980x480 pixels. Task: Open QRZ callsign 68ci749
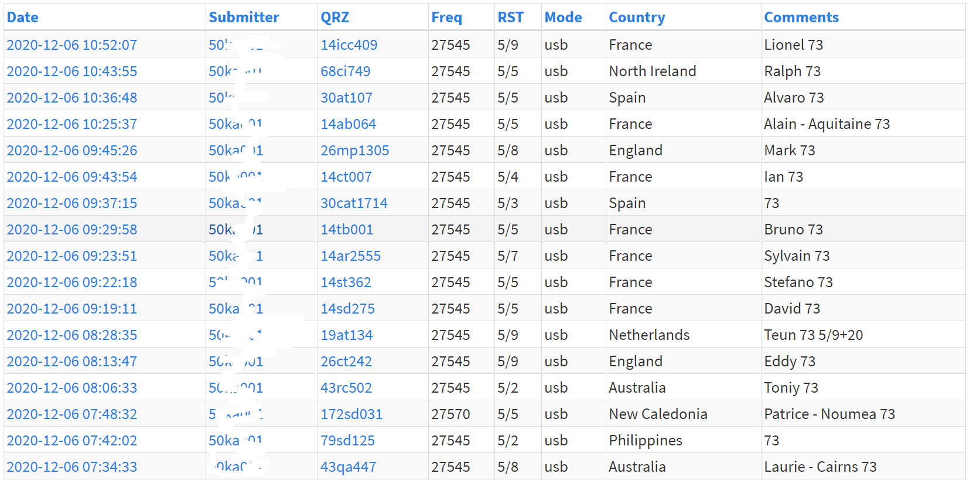click(x=345, y=71)
